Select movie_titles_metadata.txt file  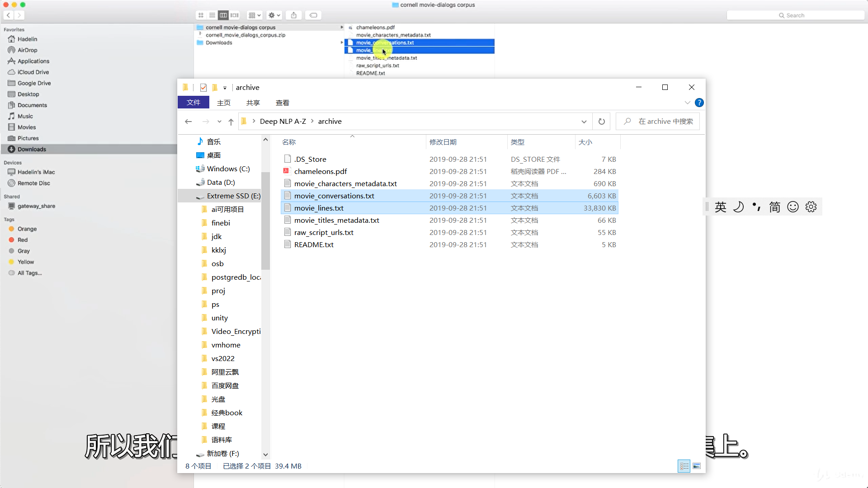point(449,221)
